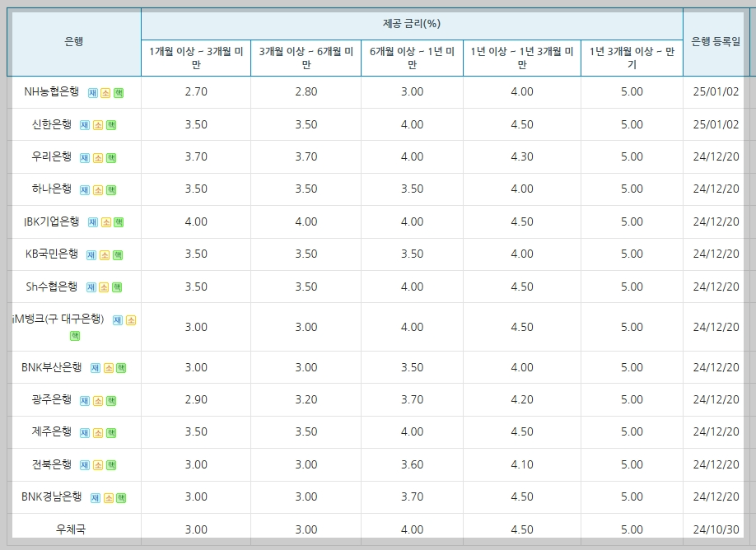Select the 2.90 rate for 광주은행
756x550 pixels.
coord(196,399)
